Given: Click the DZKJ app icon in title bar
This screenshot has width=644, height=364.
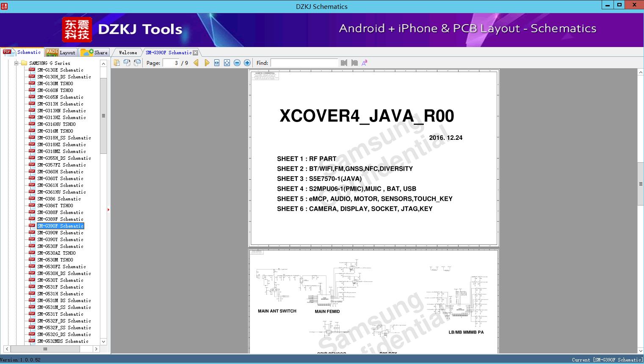Looking at the screenshot, I should pyautogui.click(x=4, y=6).
